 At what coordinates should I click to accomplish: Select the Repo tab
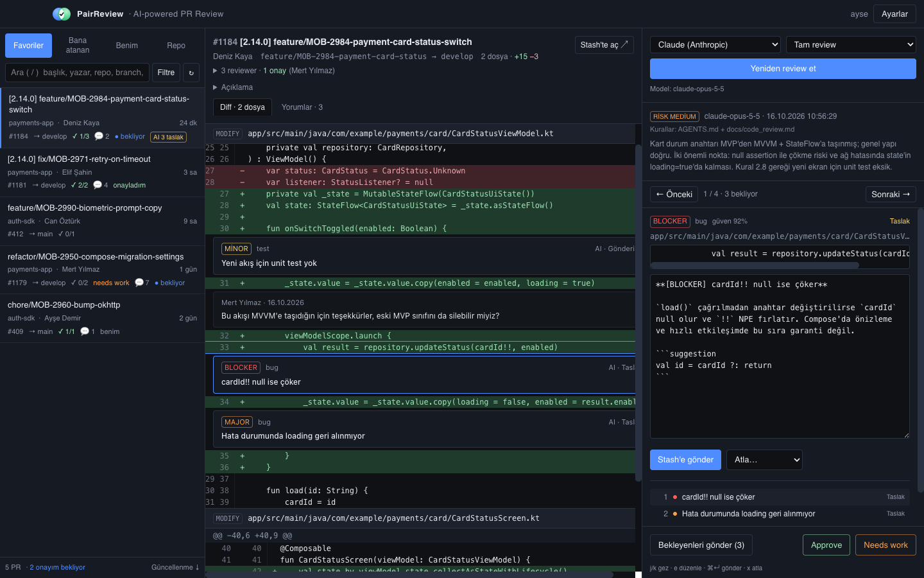click(x=176, y=46)
